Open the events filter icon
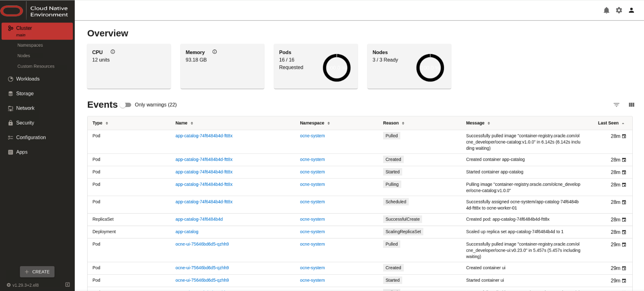 coord(616,105)
